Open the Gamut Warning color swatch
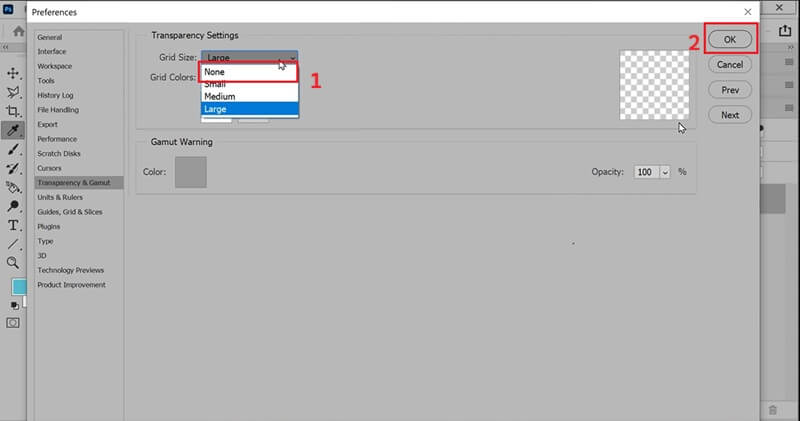Screen dimensions: 800x421 191,172
